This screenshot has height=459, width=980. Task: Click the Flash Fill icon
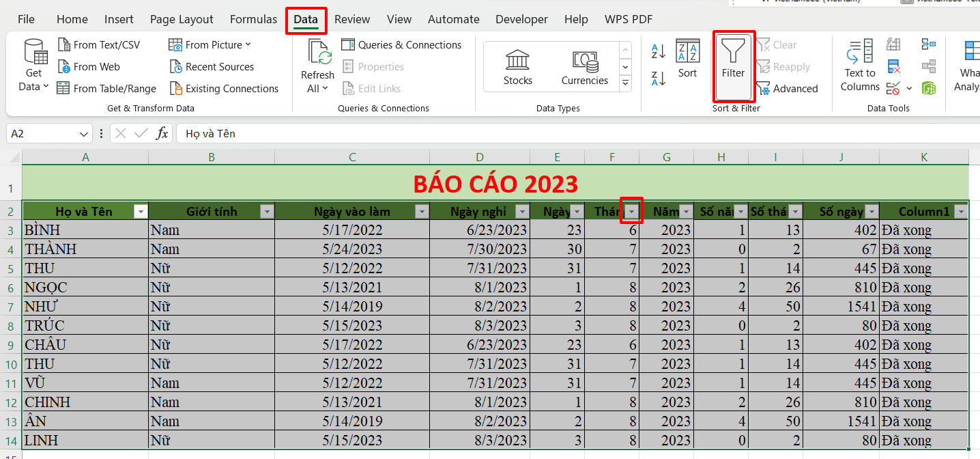point(893,44)
